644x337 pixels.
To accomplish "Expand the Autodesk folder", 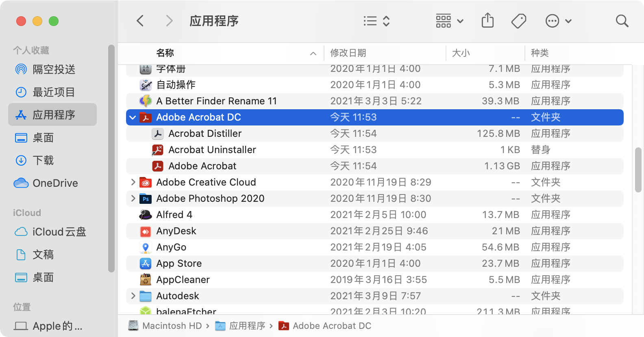I will 133,296.
